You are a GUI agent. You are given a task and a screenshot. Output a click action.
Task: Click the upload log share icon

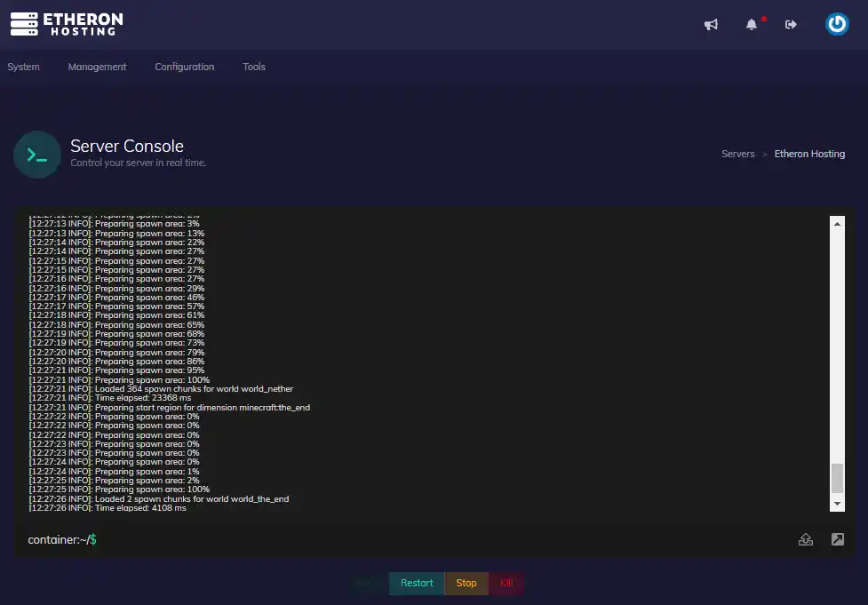pyautogui.click(x=806, y=539)
